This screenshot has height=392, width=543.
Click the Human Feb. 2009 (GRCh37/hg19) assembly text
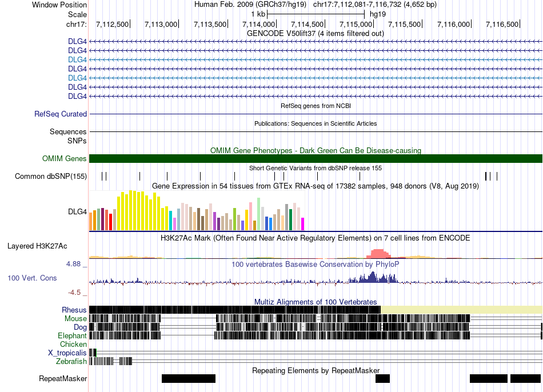250,5
